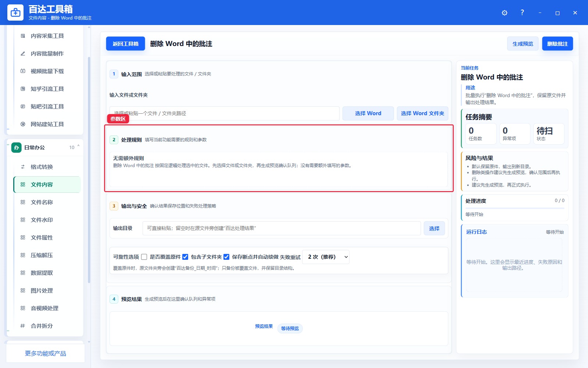Screen dimensions: 588x368
Task: Click the 数据提取 grid icon
Action: (x=23, y=273)
